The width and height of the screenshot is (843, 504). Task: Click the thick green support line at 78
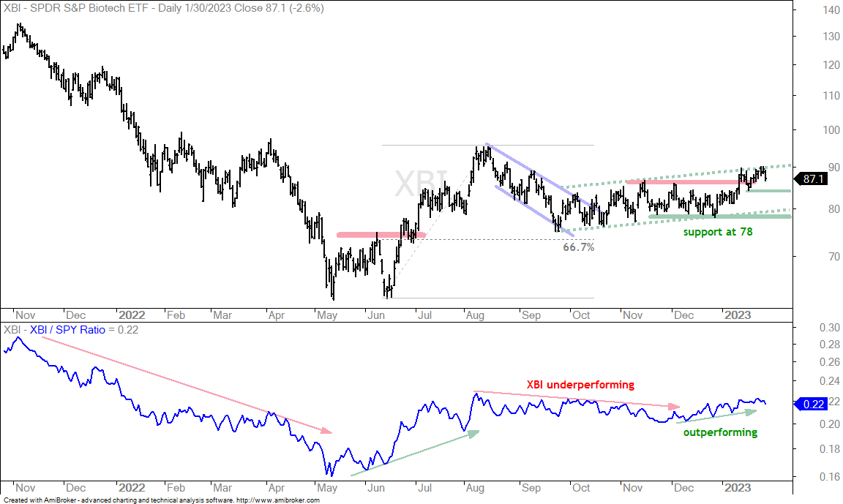719,217
